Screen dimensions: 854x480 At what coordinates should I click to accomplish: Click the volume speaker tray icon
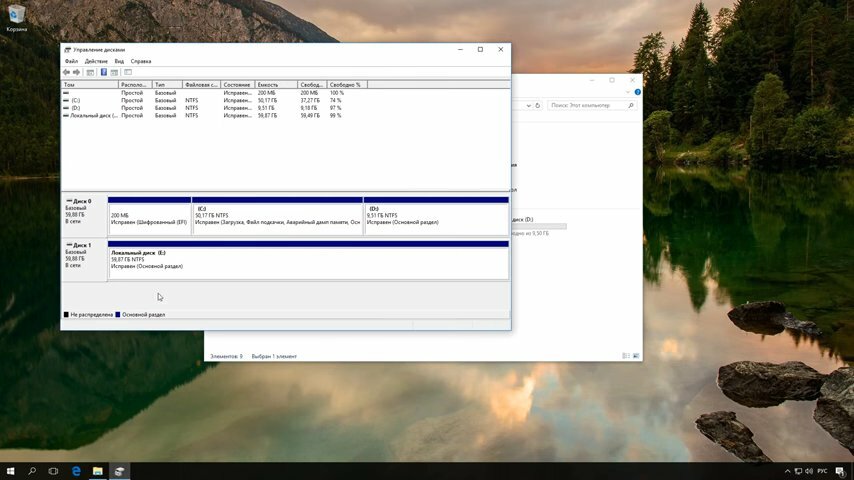coord(809,471)
